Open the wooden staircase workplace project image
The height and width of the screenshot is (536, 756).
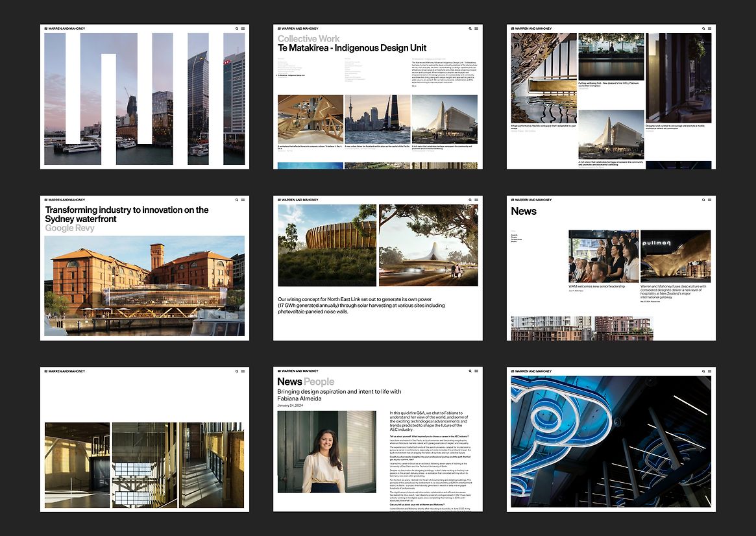coord(310,119)
